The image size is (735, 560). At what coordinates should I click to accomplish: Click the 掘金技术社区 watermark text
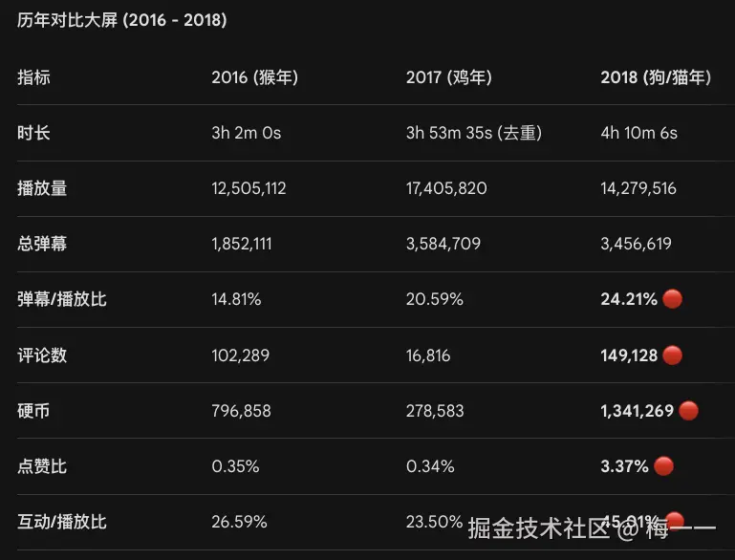(x=539, y=528)
